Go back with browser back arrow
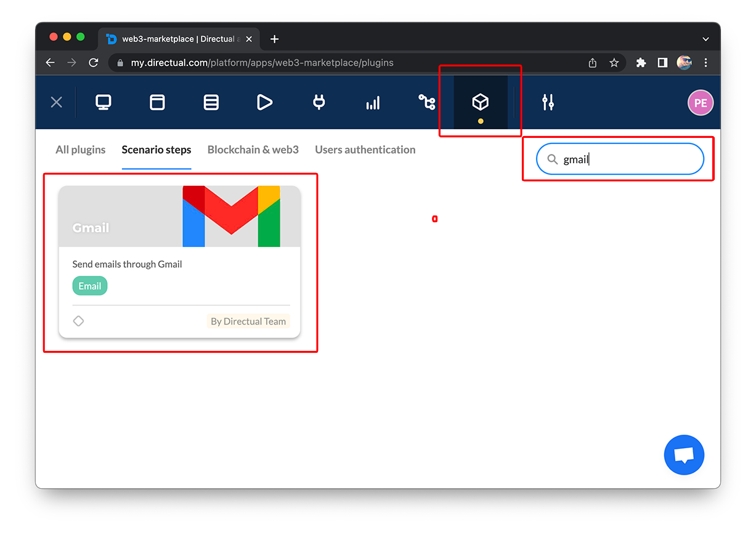The image size is (756, 535). click(51, 63)
